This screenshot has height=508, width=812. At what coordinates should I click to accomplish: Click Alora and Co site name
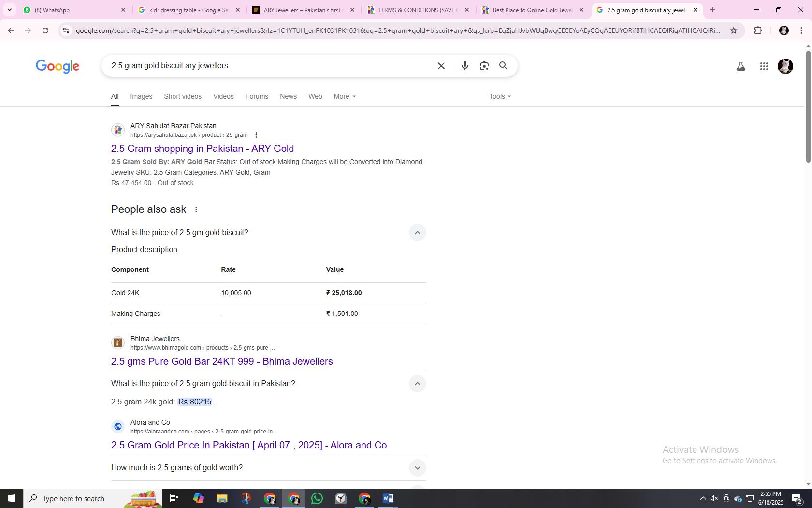(x=150, y=422)
